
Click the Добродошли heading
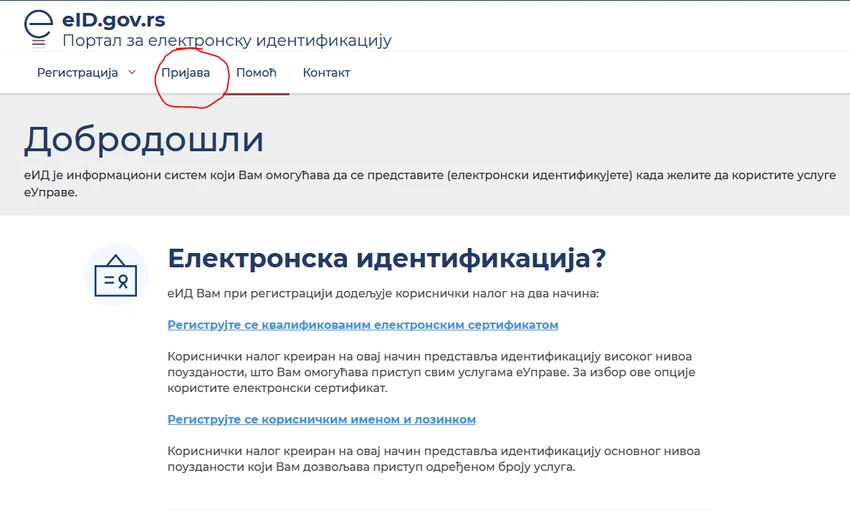coord(144,139)
